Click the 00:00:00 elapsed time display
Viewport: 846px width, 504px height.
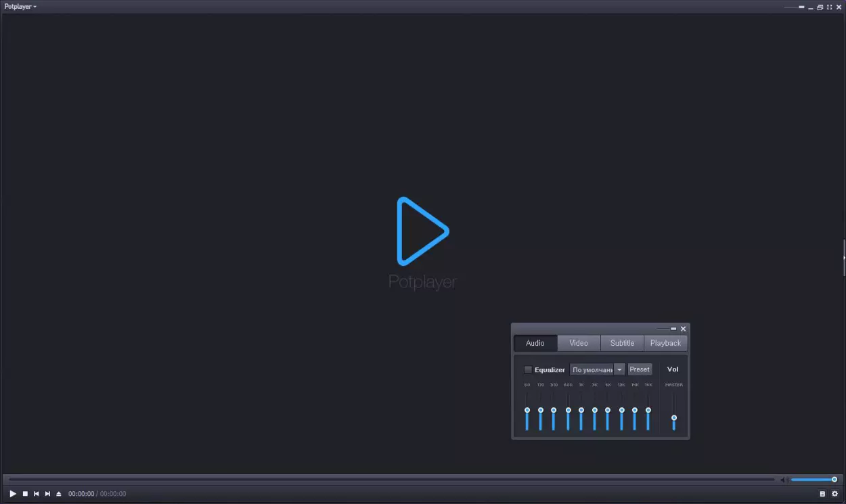pyautogui.click(x=81, y=494)
